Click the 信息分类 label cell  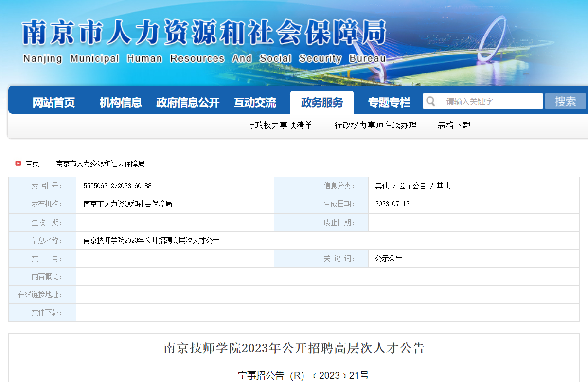pyautogui.click(x=321, y=186)
